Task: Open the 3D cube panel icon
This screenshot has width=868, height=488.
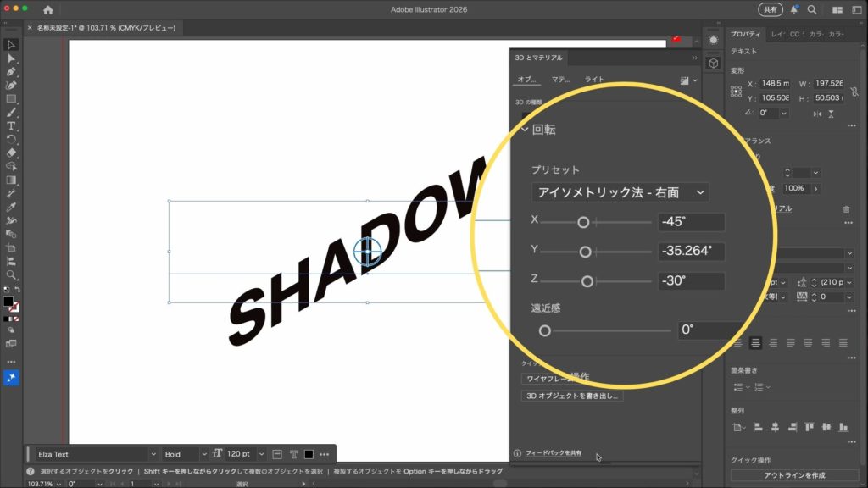Action: (x=713, y=63)
